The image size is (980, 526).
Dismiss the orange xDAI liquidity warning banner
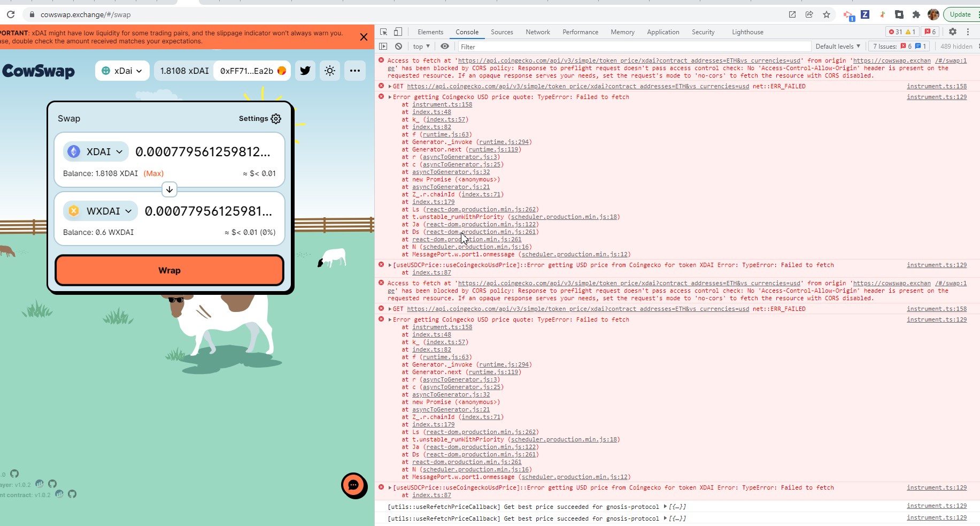364,37
